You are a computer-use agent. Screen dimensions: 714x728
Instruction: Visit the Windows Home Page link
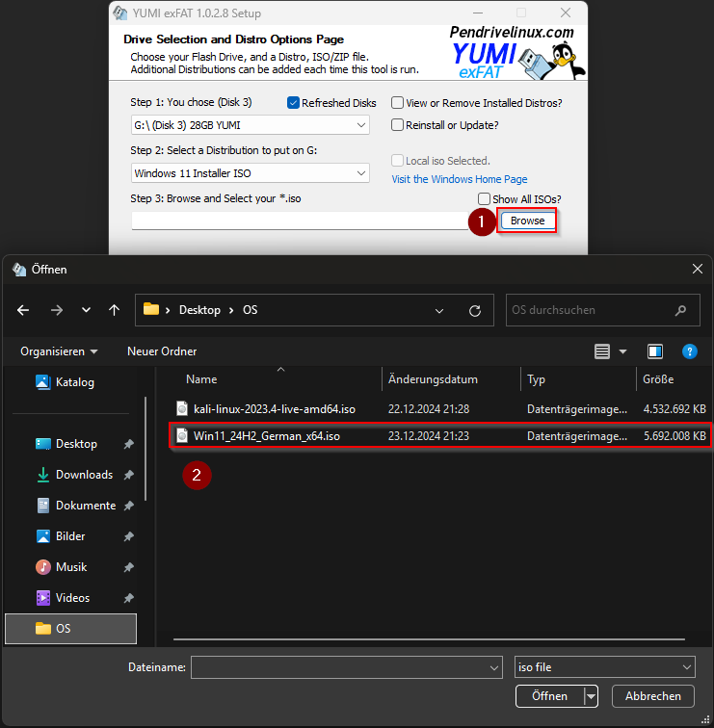coord(459,179)
